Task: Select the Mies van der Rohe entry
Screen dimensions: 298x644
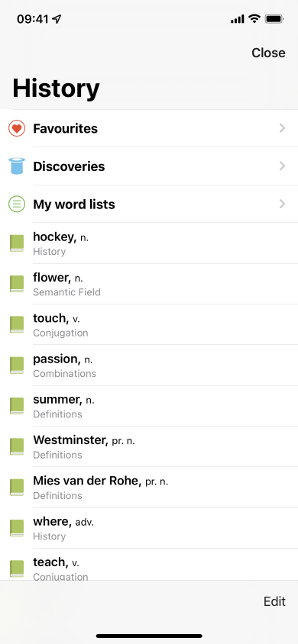Action: pos(149,487)
